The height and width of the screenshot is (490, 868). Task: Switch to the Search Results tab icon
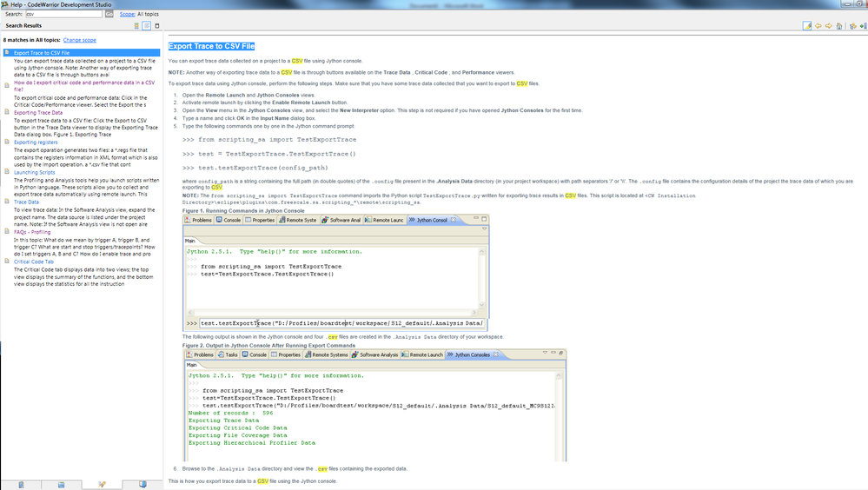(x=102, y=485)
